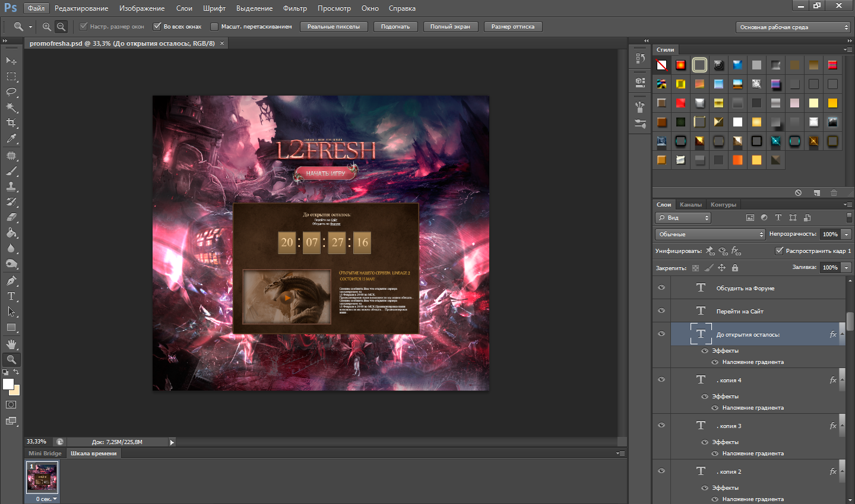The image size is (855, 504).
Task: Select the Blur tool
Action: 11,248
